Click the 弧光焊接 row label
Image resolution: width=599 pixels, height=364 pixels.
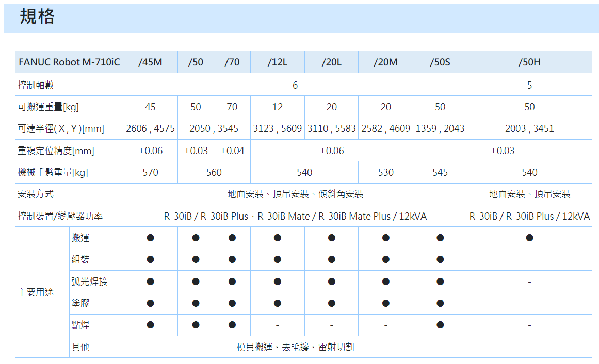90,282
